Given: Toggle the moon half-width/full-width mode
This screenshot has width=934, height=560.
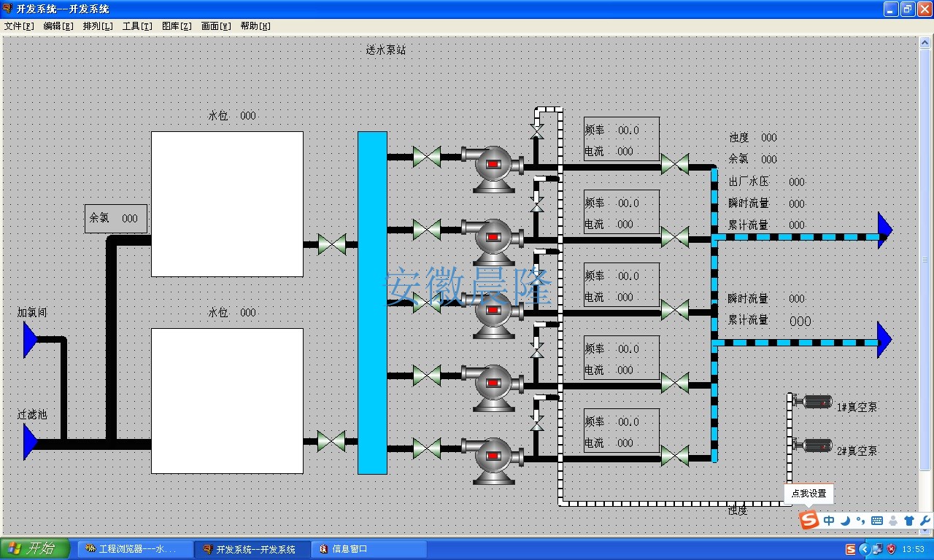Looking at the screenshot, I should click(x=845, y=521).
